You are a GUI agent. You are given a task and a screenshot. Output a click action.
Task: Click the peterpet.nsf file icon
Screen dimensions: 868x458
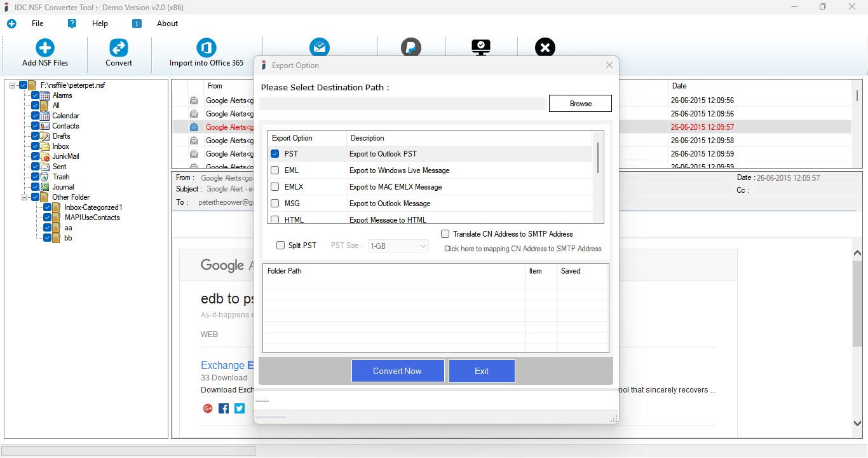coord(33,85)
